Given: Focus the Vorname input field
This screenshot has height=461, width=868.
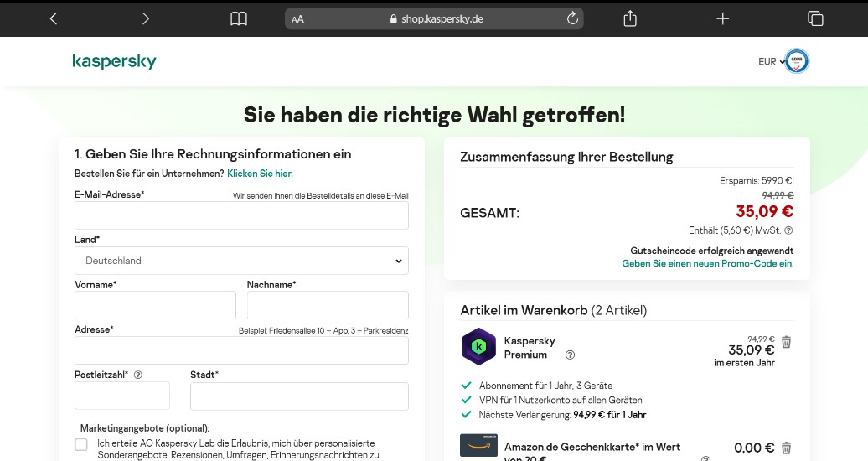Looking at the screenshot, I should (x=155, y=305).
